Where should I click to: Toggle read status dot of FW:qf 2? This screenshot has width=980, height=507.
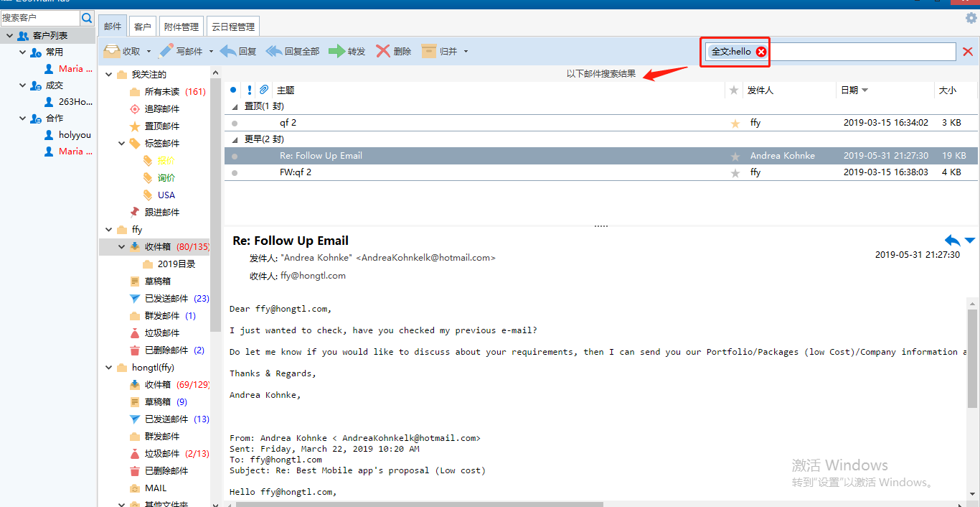click(234, 172)
